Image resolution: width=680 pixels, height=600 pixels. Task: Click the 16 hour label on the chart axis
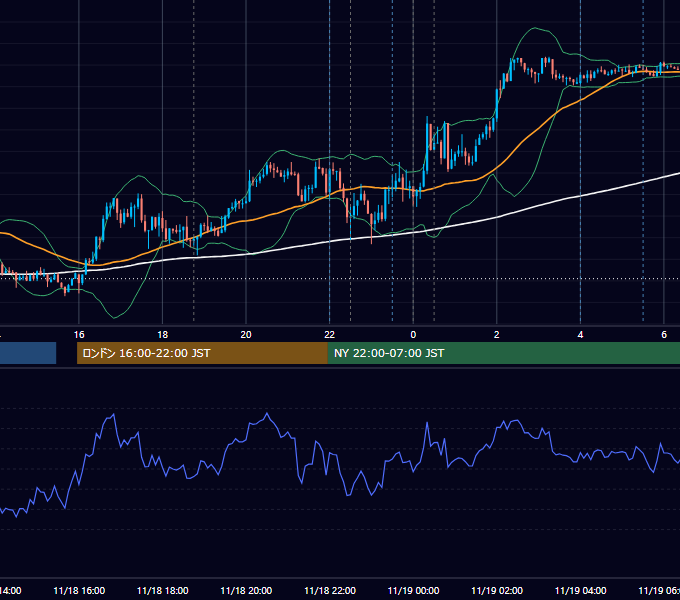pos(79,335)
